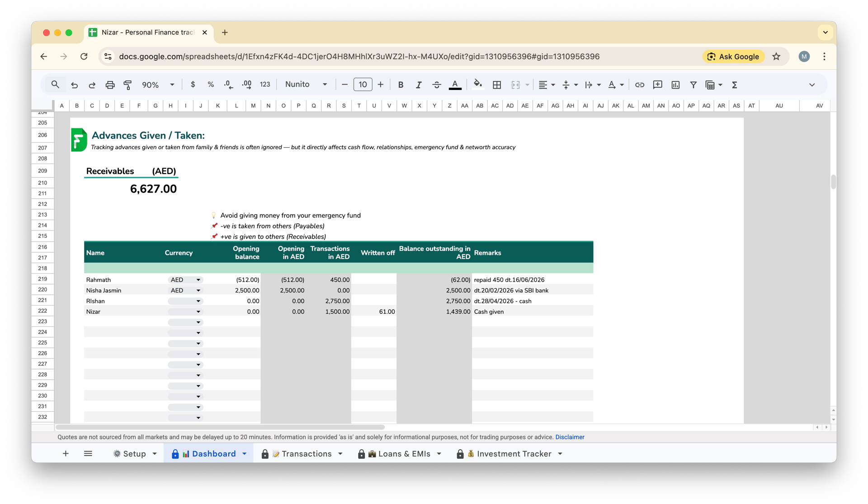The width and height of the screenshot is (868, 504).
Task: Insert a chart using toolbar icon
Action: coord(675,85)
